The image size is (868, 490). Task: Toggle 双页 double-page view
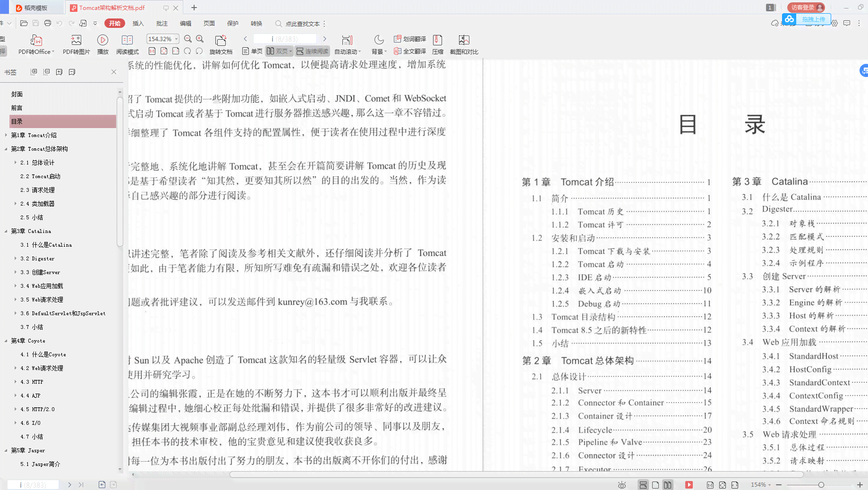279,51
